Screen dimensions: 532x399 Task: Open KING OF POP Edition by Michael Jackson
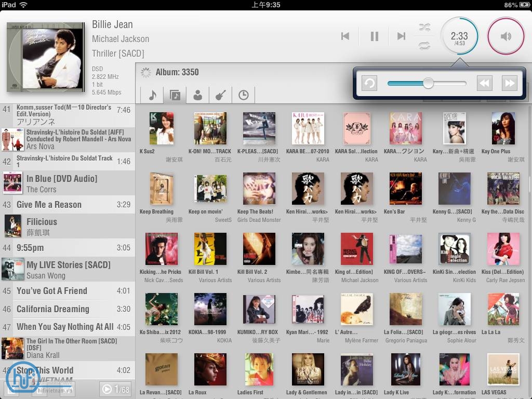(x=356, y=248)
